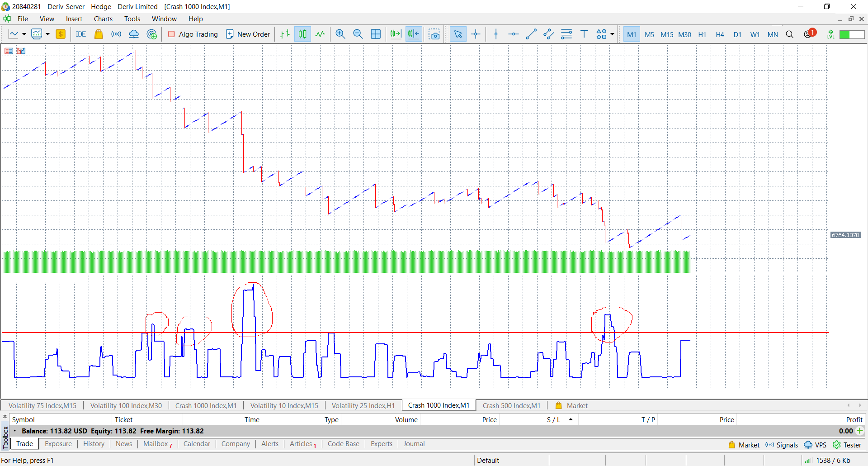Toggle chart auto-scroll to latest bar
Viewport: 868px width, 466px height.
[x=396, y=34]
